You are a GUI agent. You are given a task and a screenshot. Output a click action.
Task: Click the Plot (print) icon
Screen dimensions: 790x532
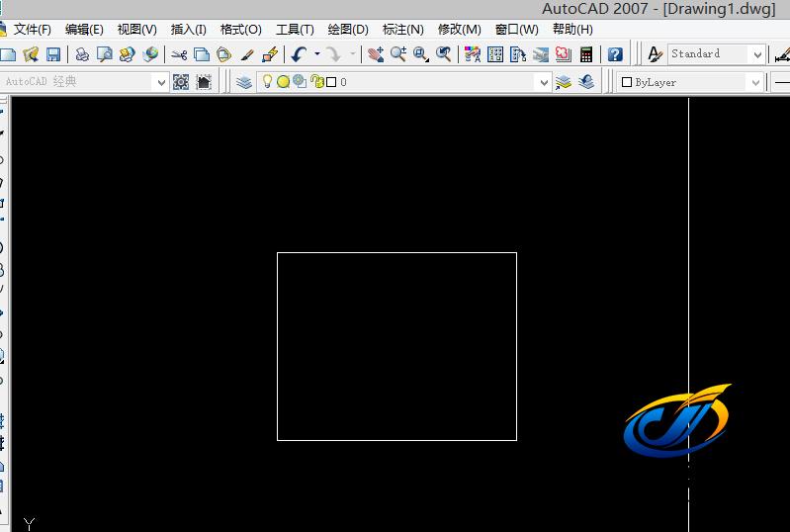click(x=82, y=54)
